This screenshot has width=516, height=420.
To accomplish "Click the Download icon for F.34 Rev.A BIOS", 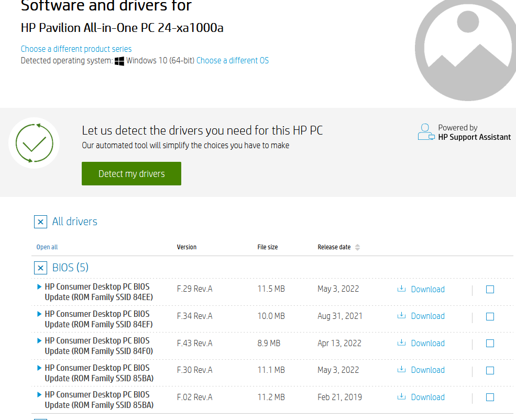I will pyautogui.click(x=401, y=316).
